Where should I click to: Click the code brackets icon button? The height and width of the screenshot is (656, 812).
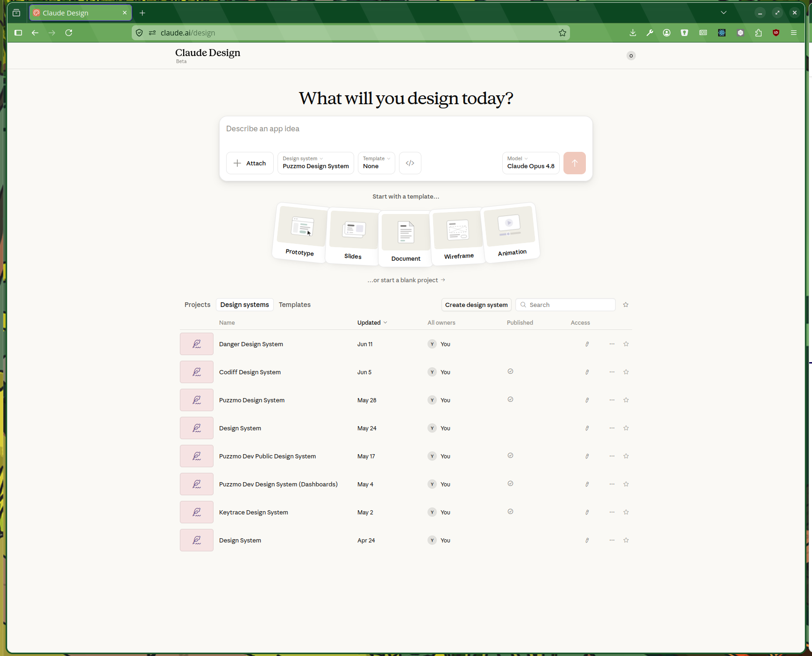click(x=410, y=163)
